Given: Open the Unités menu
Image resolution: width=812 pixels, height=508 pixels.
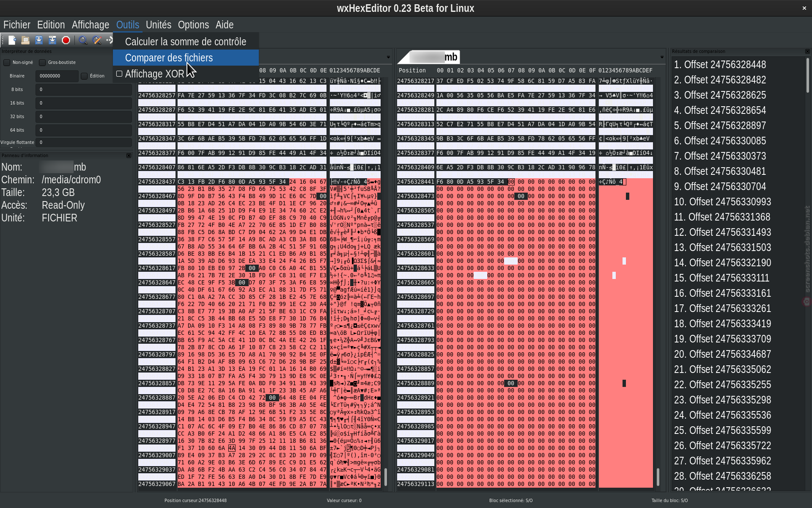Looking at the screenshot, I should click(x=159, y=25).
